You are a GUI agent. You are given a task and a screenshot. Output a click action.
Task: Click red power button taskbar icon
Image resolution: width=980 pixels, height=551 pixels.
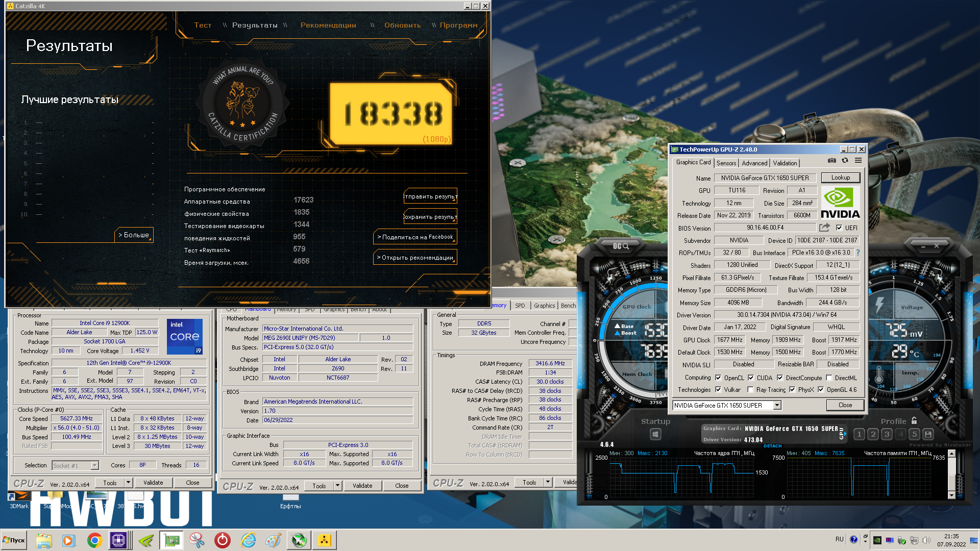pyautogui.click(x=223, y=540)
